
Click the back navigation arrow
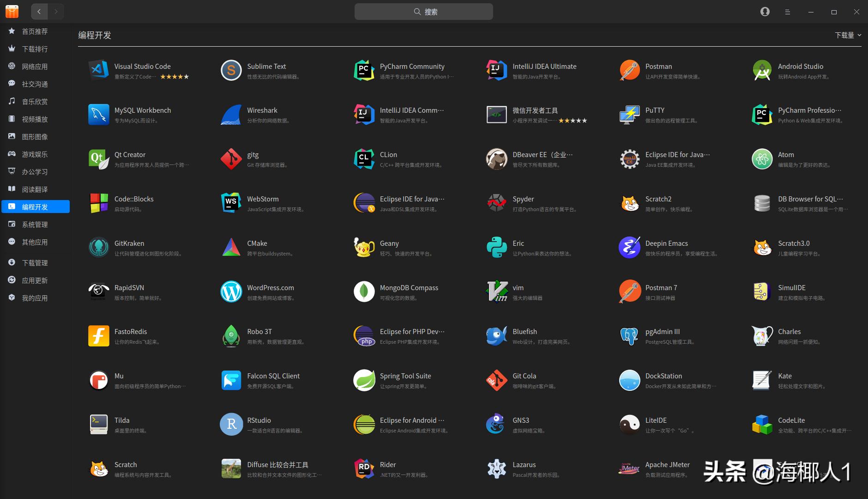(39, 12)
